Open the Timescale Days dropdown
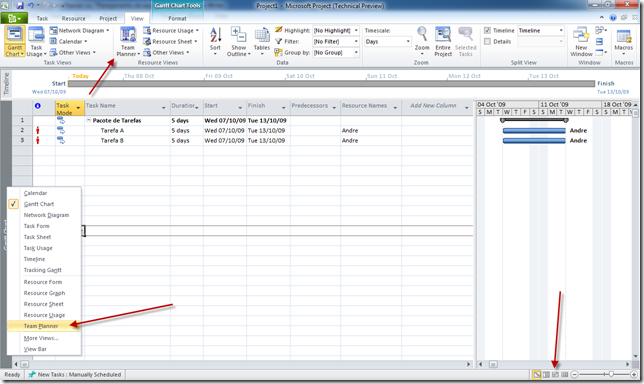 click(x=408, y=41)
